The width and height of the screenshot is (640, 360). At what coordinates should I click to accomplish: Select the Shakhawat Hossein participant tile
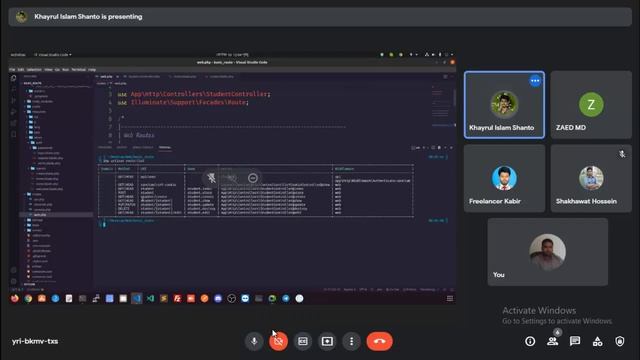coord(591,178)
